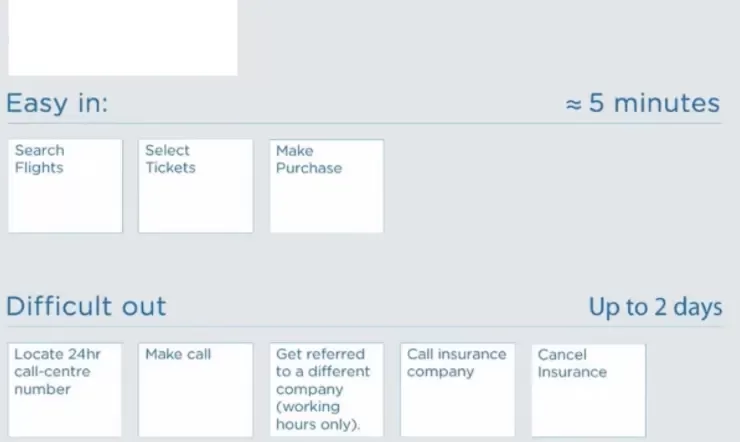Select the Get referred to a different company card
The width and height of the screenshot is (740, 442).
(327, 390)
